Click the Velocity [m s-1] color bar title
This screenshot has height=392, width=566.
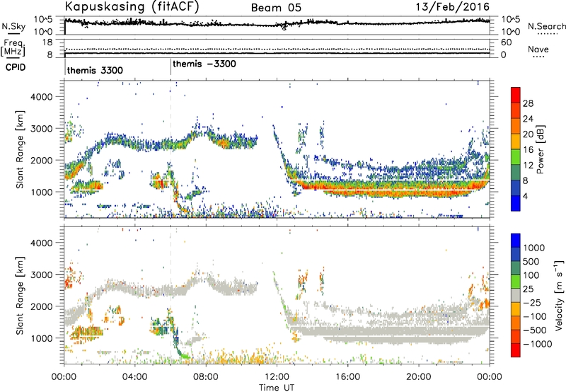click(559, 295)
